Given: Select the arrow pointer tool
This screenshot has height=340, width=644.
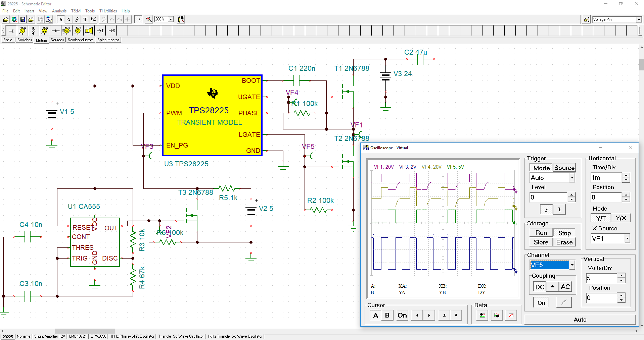Looking at the screenshot, I should point(61,19).
